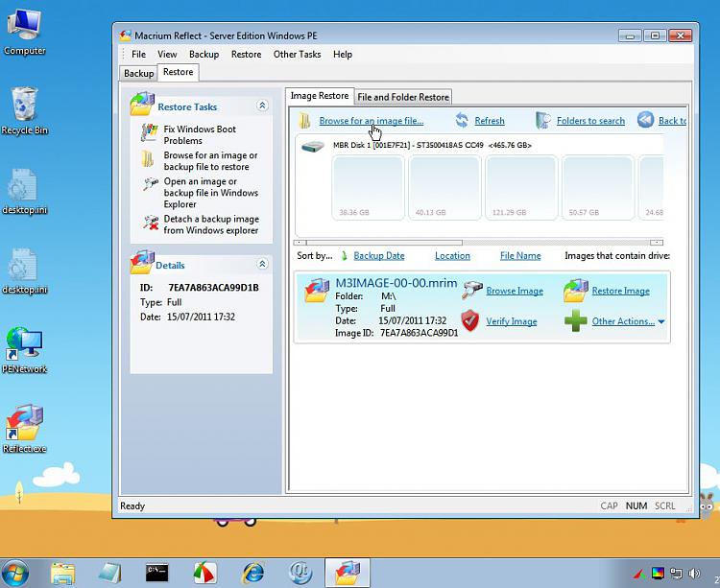This screenshot has width=720, height=588.
Task: Sort images by File Name
Action: (520, 256)
